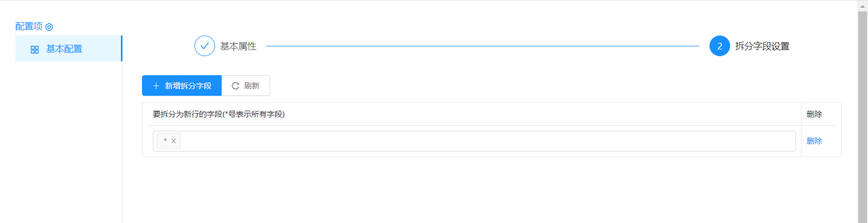Click the blue 删除 link in the row
This screenshot has width=868, height=223.
click(814, 141)
